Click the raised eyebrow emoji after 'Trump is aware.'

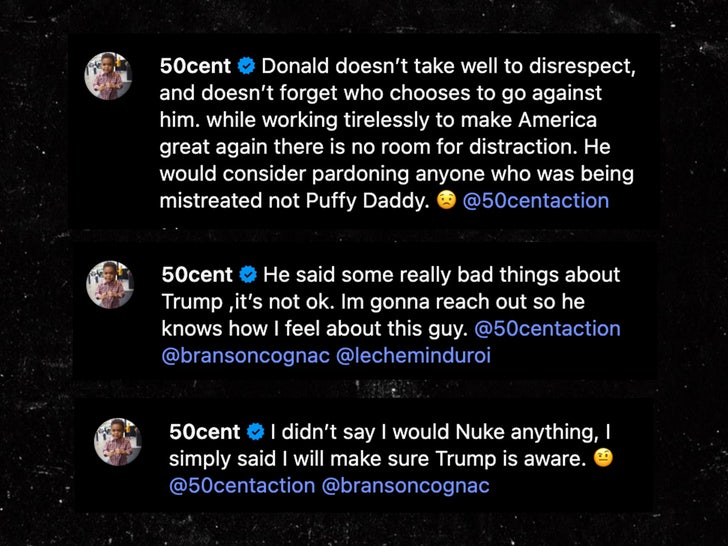point(602,459)
